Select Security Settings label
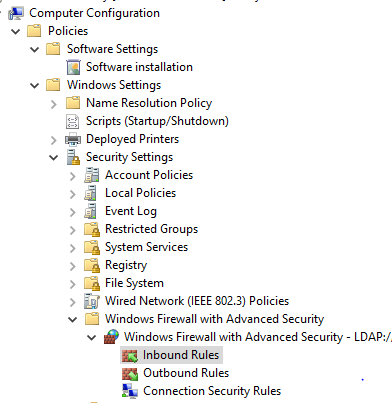The width and height of the screenshot is (392, 403). [130, 157]
